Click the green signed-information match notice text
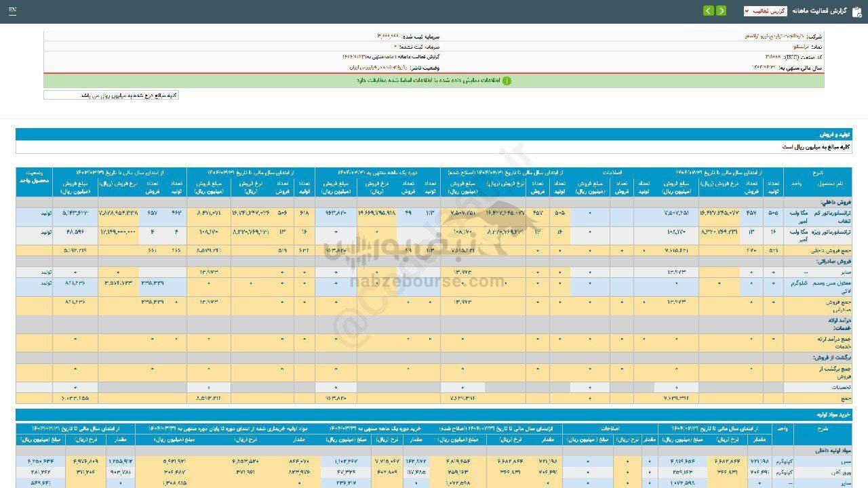Screen dimensions: 868x488 429,81
